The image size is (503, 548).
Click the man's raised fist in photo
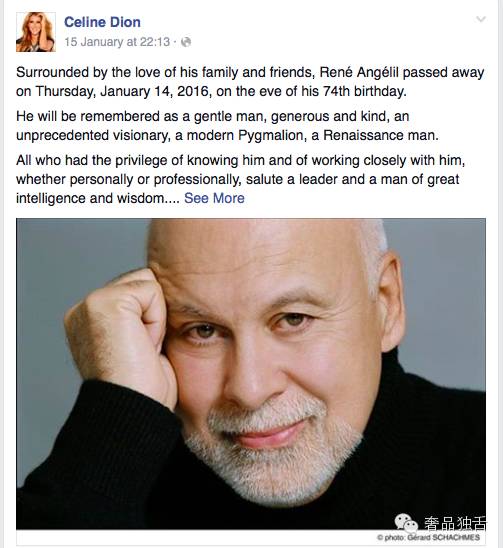[117, 325]
